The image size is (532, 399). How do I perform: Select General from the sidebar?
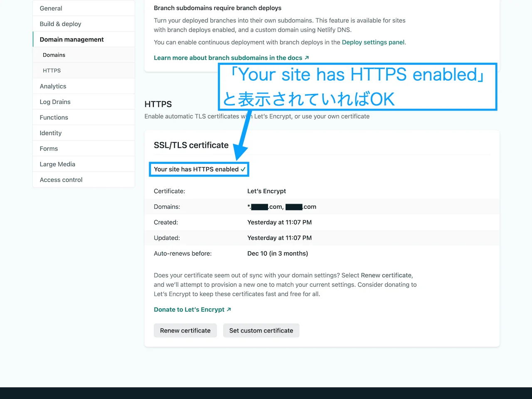[51, 8]
